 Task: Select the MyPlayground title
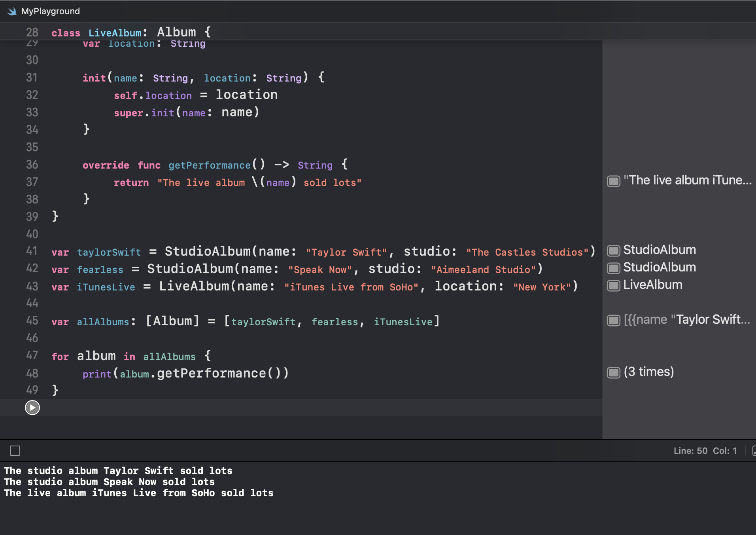(51, 11)
